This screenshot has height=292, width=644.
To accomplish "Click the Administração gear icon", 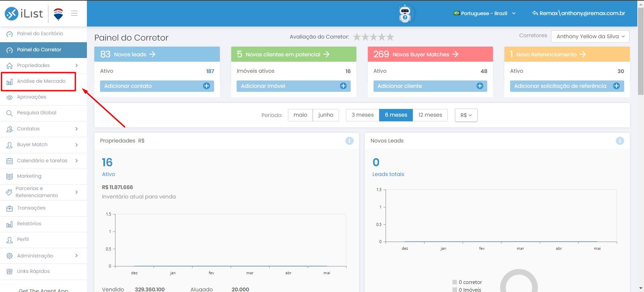I will click(10, 256).
